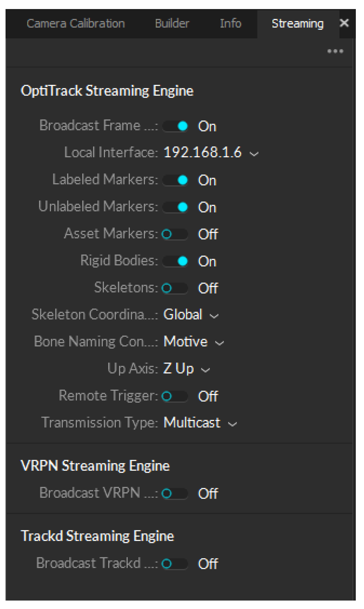Toggle Unlabeled Markers off
Viewport: 364px width, 609px height.
pos(175,207)
